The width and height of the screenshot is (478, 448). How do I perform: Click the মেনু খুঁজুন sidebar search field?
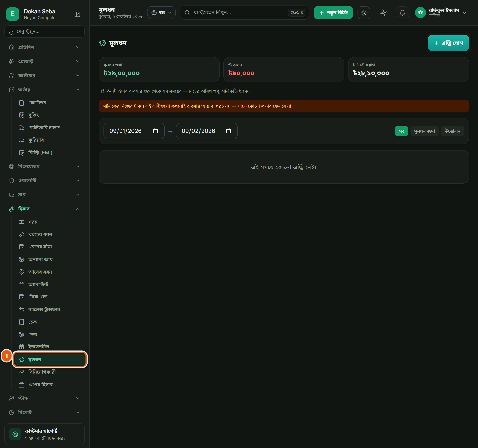coord(45,32)
